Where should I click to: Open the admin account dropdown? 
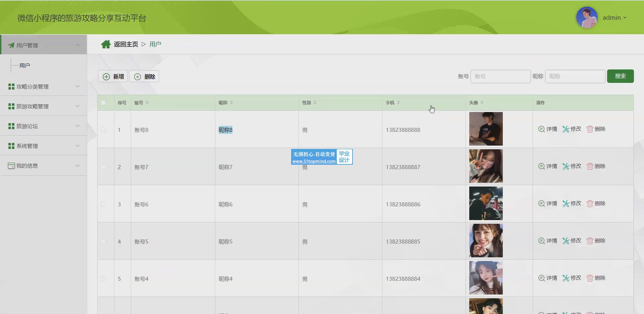[614, 18]
